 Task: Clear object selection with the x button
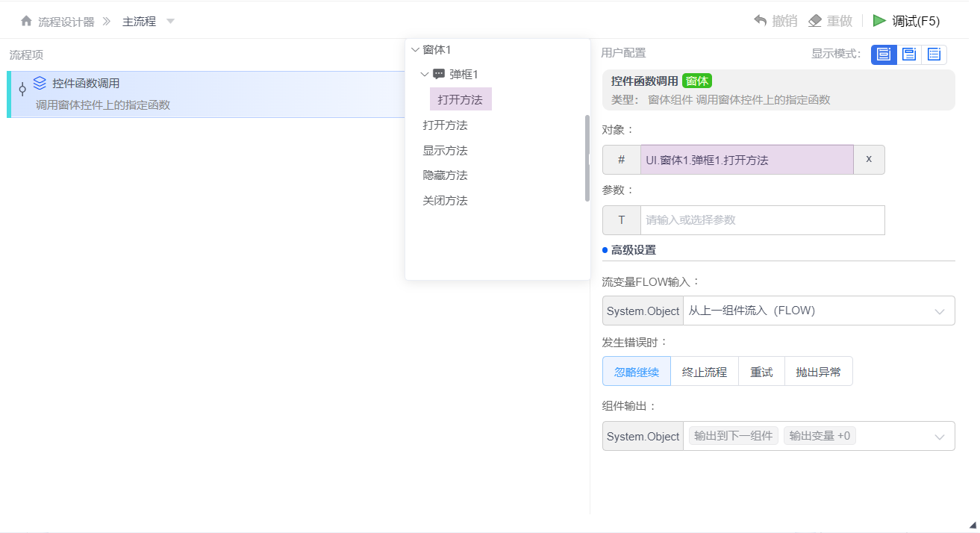pos(869,160)
